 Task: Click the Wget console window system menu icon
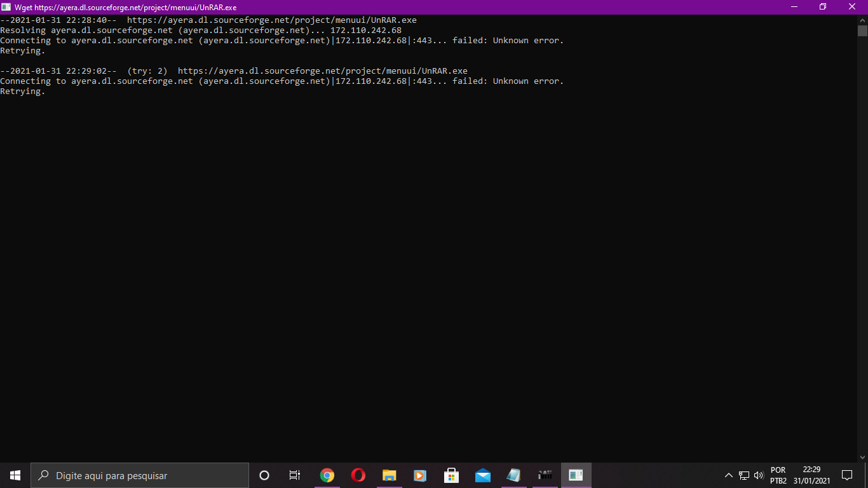click(x=6, y=7)
